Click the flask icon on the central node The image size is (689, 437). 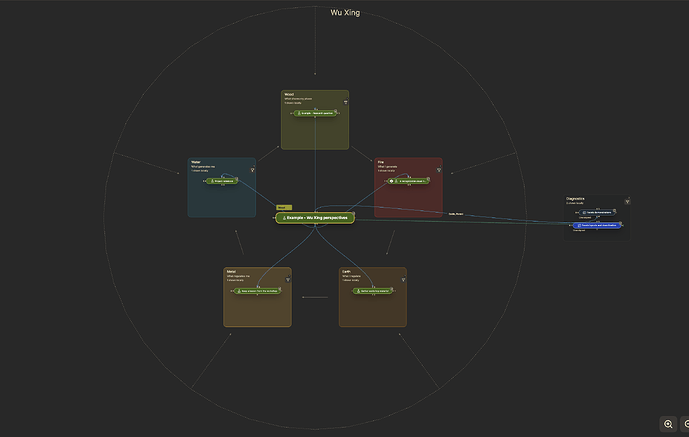tap(284, 218)
